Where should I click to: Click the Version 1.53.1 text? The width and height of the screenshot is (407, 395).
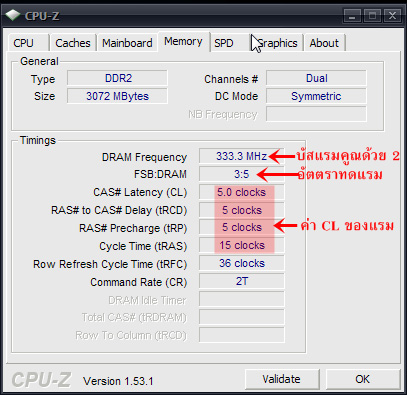tap(118, 381)
